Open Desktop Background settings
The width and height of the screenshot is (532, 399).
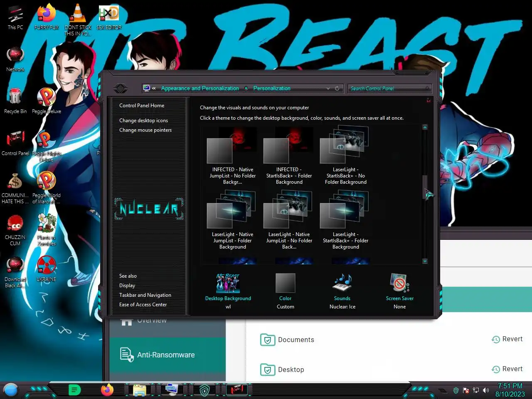coord(228,291)
